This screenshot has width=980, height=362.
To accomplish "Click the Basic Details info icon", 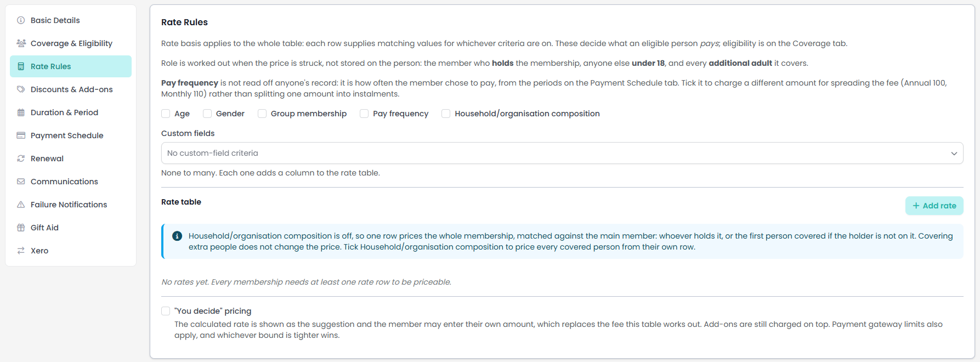I will click(21, 20).
